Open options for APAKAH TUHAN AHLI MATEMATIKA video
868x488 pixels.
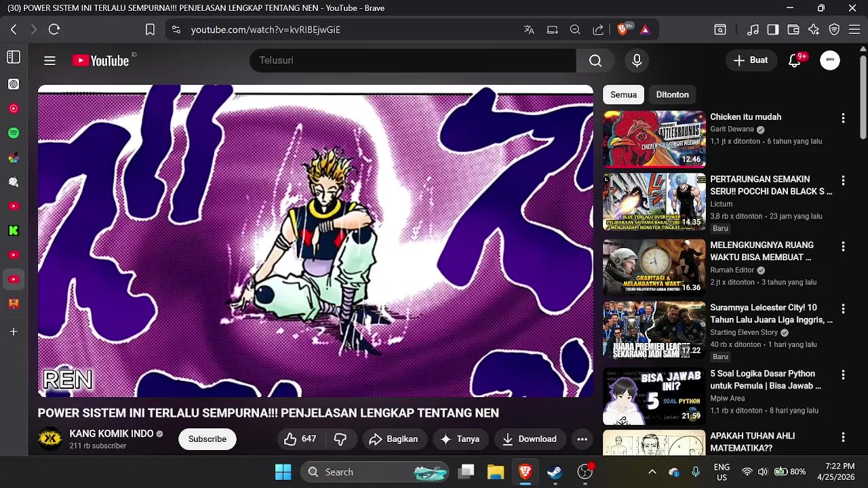(843, 437)
